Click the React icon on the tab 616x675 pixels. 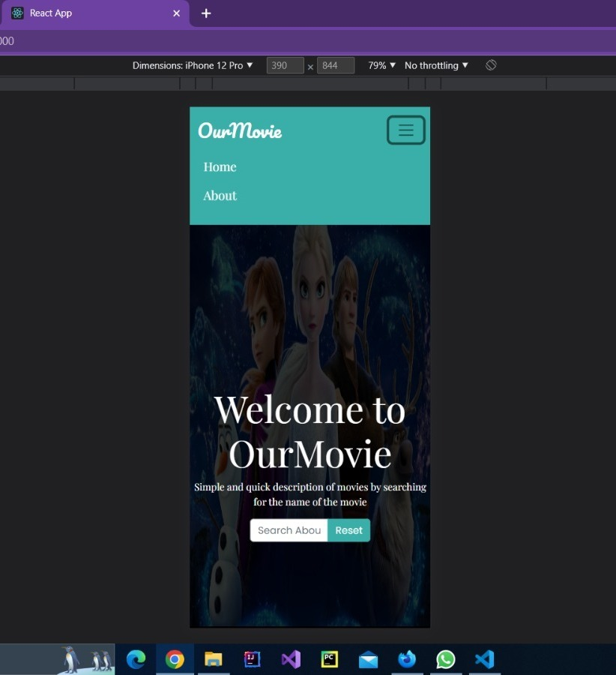pyautogui.click(x=18, y=13)
